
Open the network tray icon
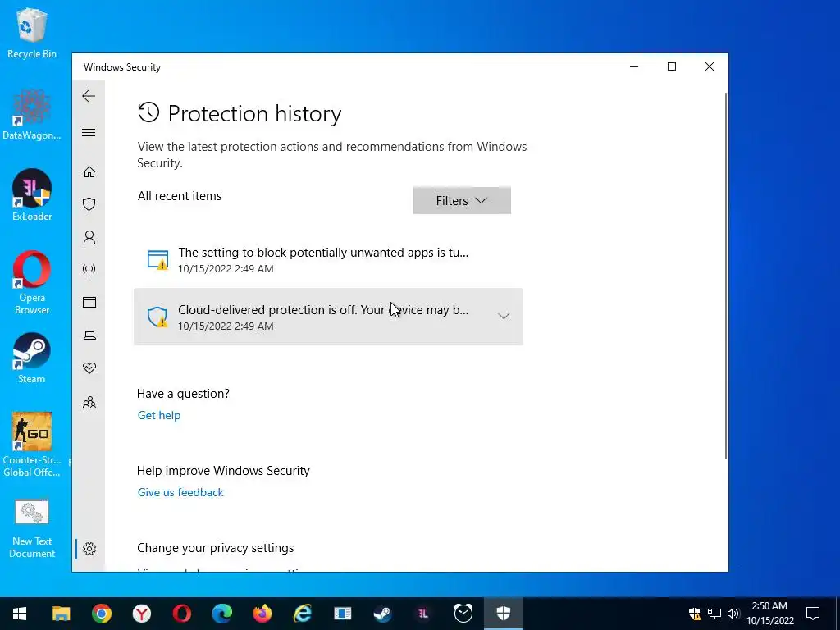(x=714, y=614)
